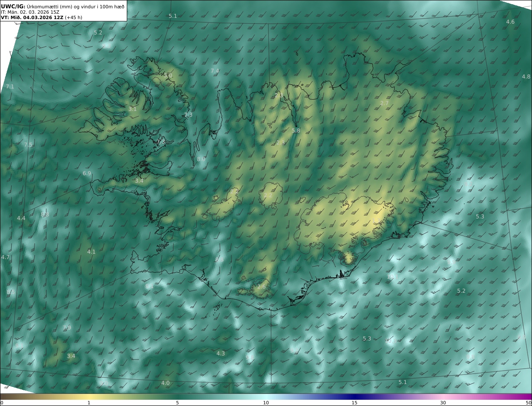This screenshot has height=406, width=532.
Task: Click the 2.6 label on the southern glacier
Action: point(261,287)
